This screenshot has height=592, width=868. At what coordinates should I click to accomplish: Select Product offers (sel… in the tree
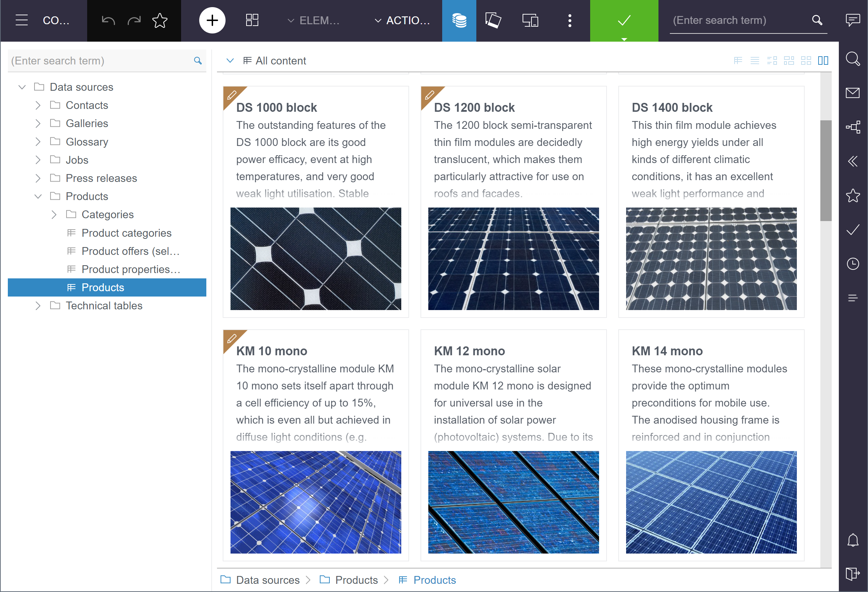[131, 251]
